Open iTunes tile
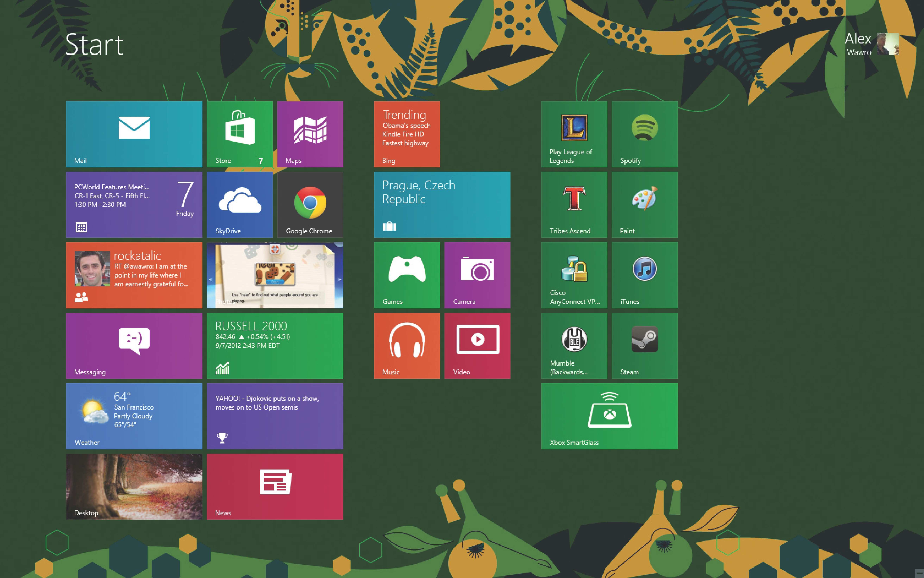Image resolution: width=924 pixels, height=578 pixels. click(644, 275)
